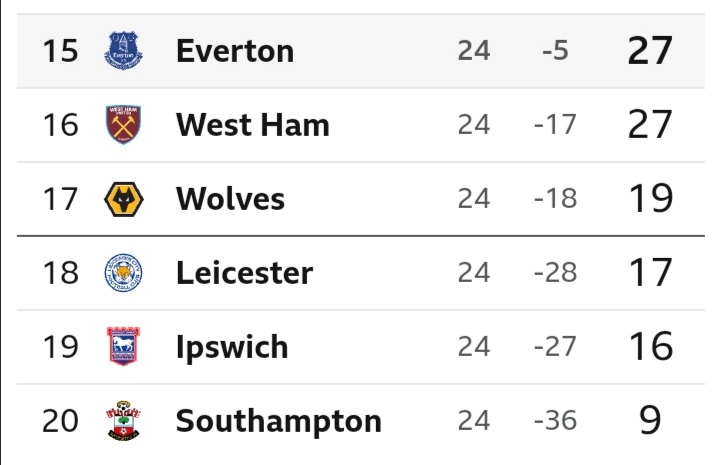Select Everton's points total of 27
This screenshot has width=719, height=465.
pos(650,51)
